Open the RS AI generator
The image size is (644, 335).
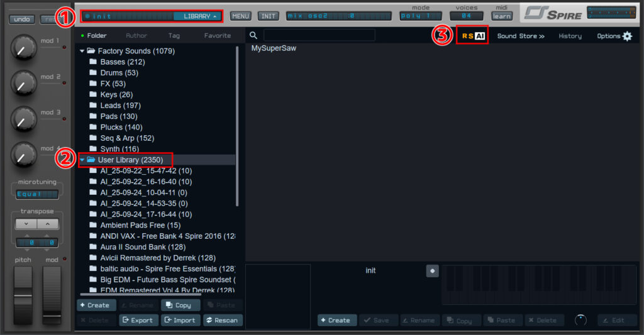tap(473, 36)
